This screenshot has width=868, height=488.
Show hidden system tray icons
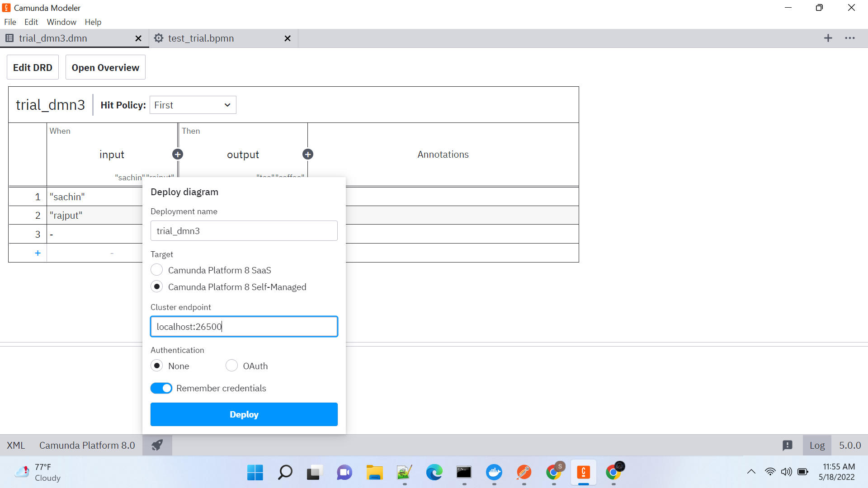[x=751, y=472]
